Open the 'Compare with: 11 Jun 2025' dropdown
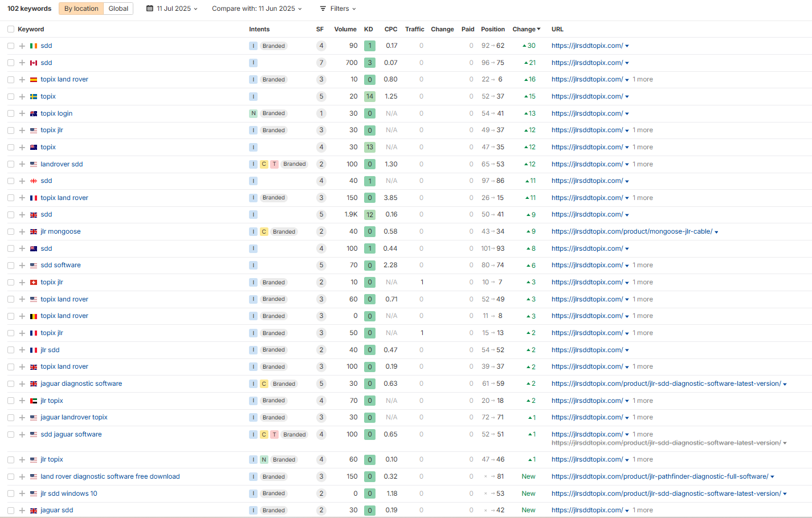Viewport: 812px width, 518px height. coord(256,9)
